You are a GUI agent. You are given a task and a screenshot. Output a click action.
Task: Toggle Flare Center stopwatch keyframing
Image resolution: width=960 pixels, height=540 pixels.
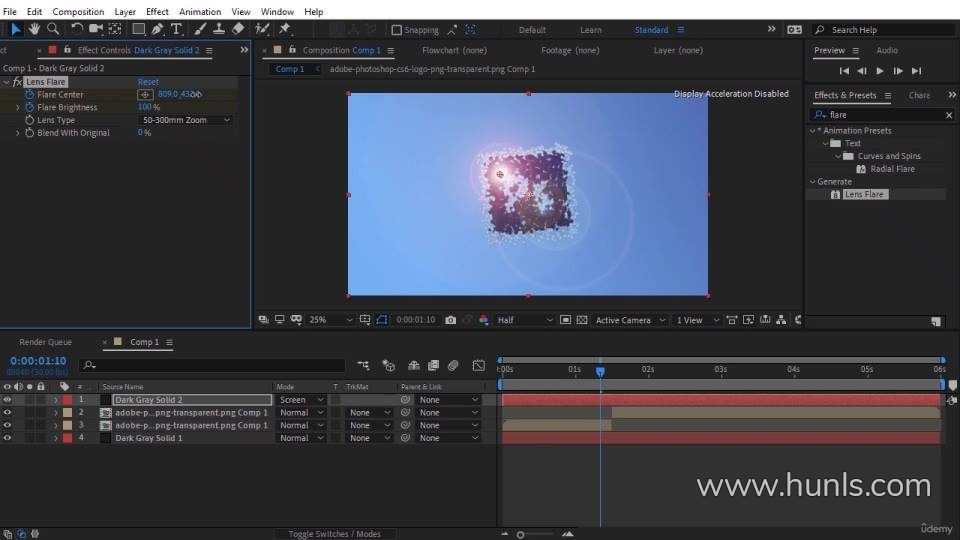pyautogui.click(x=29, y=94)
